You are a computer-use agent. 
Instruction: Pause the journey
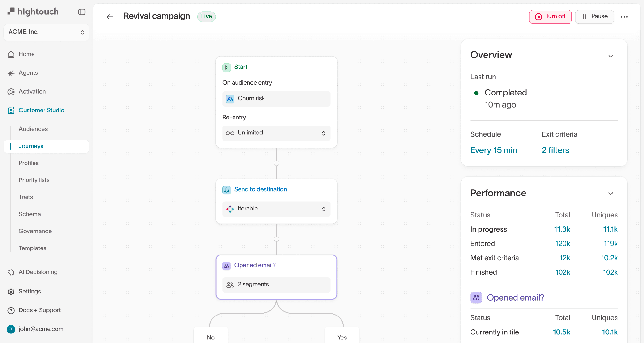594,16
